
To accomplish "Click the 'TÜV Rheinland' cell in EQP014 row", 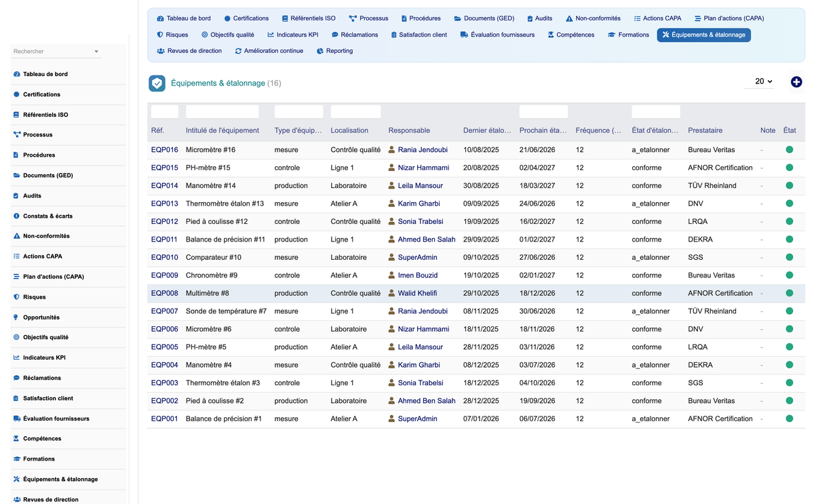I will (x=712, y=186).
